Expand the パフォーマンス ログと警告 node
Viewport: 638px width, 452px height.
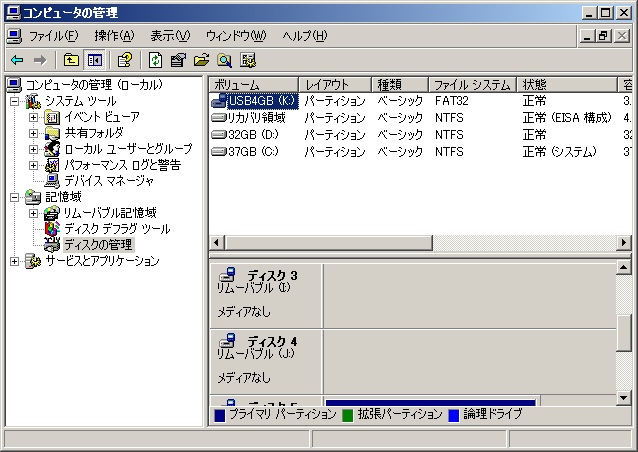click(x=33, y=165)
